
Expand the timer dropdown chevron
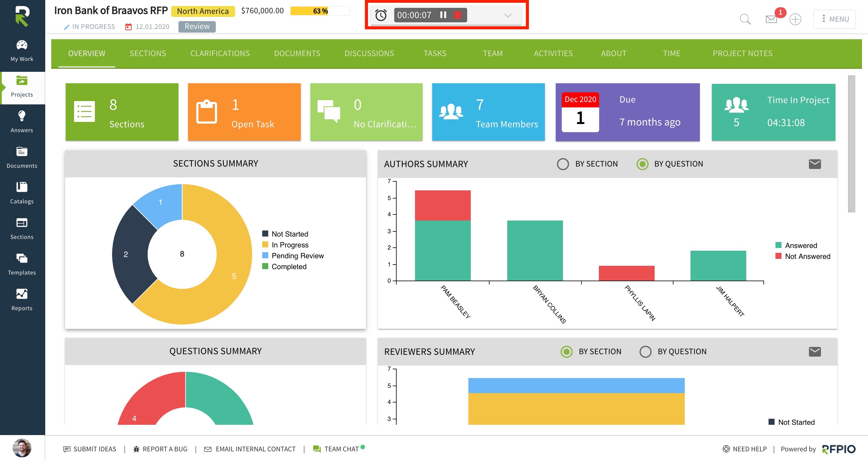pyautogui.click(x=508, y=15)
